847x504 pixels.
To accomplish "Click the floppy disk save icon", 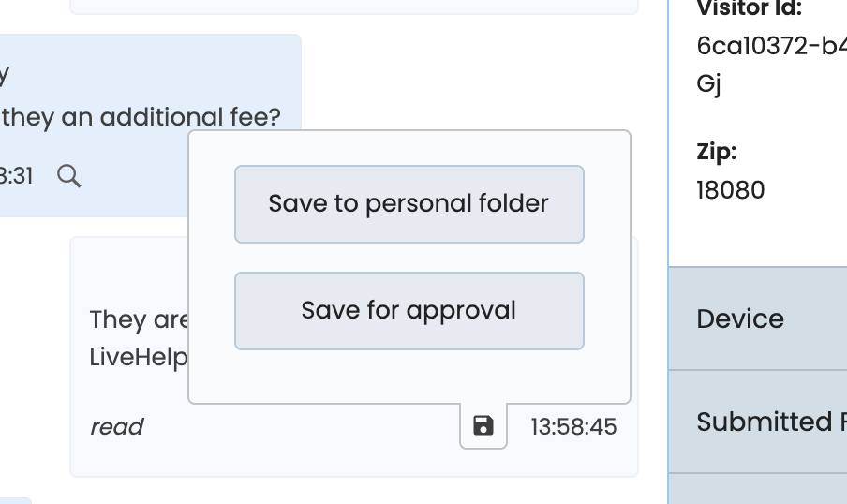I will click(483, 426).
